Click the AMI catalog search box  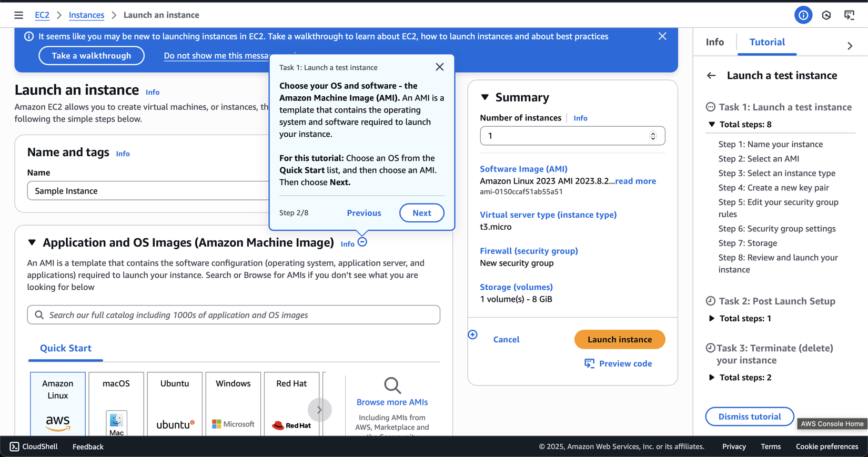pyautogui.click(x=234, y=315)
